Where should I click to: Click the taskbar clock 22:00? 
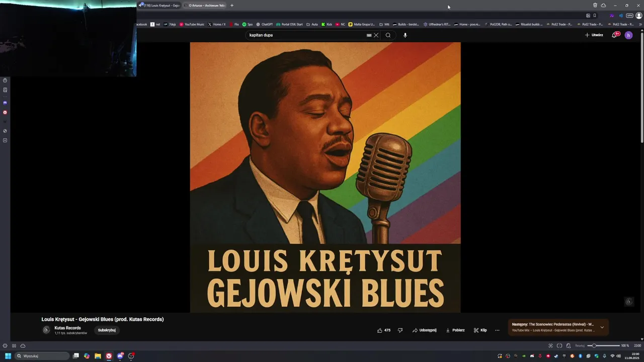(631, 356)
